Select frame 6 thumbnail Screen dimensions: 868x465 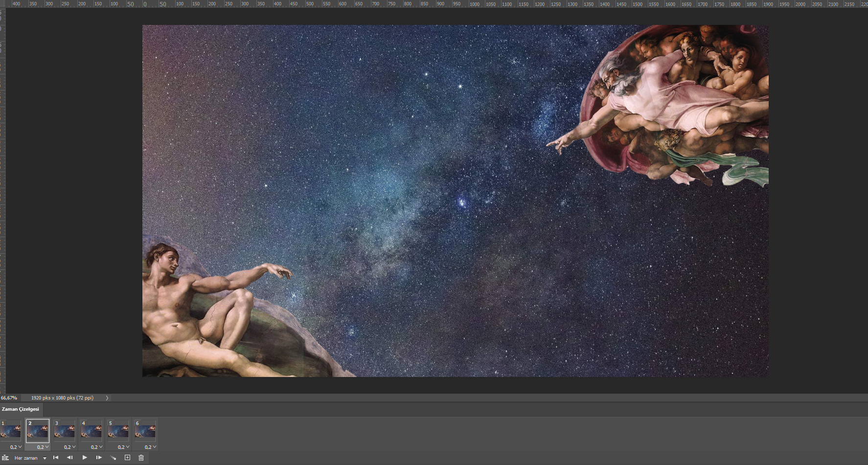[x=145, y=431]
